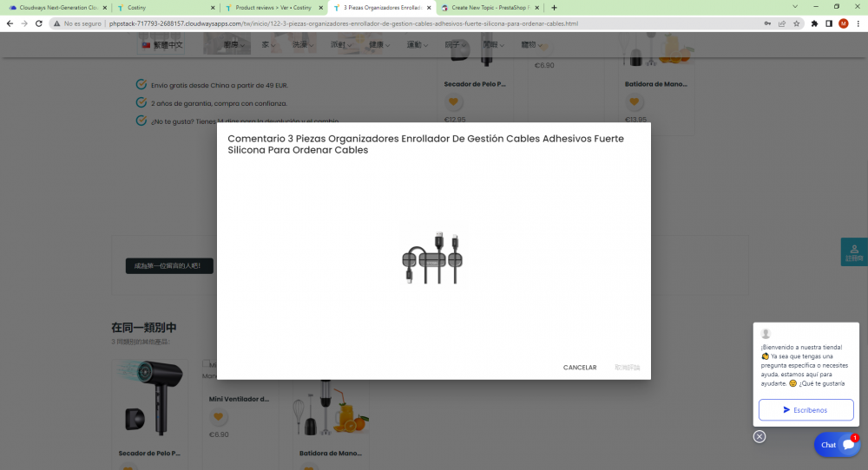
Task: Click 'Envío gratis desde China' text
Action: tap(220, 85)
